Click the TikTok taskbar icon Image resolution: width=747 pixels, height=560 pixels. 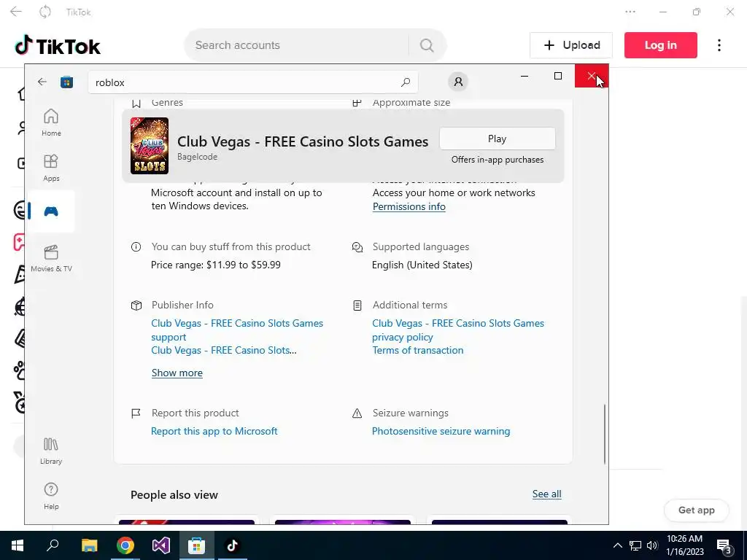(232, 545)
